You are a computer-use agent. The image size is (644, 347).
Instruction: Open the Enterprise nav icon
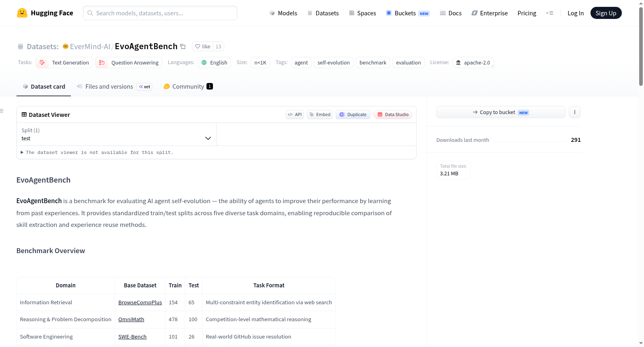point(475,13)
